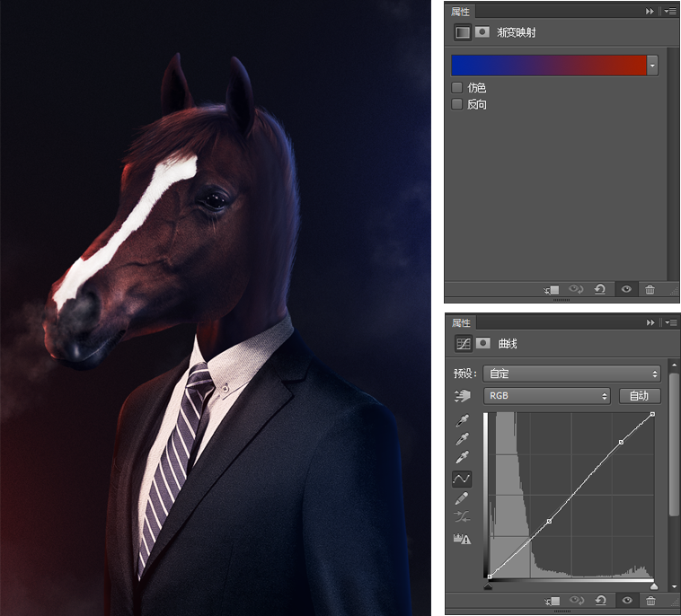Screen dimensions: 681x616
Task: Click the histogram clipping warning icon
Action: coord(462,539)
